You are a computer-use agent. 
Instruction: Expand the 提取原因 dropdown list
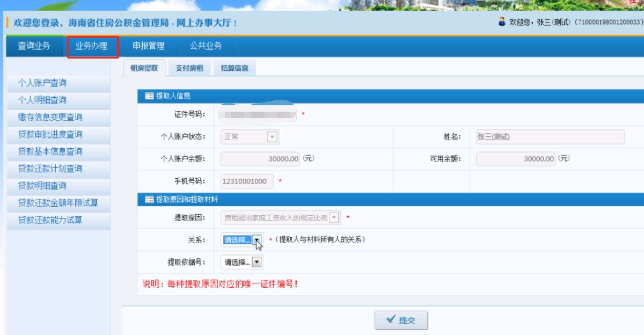[334, 217]
